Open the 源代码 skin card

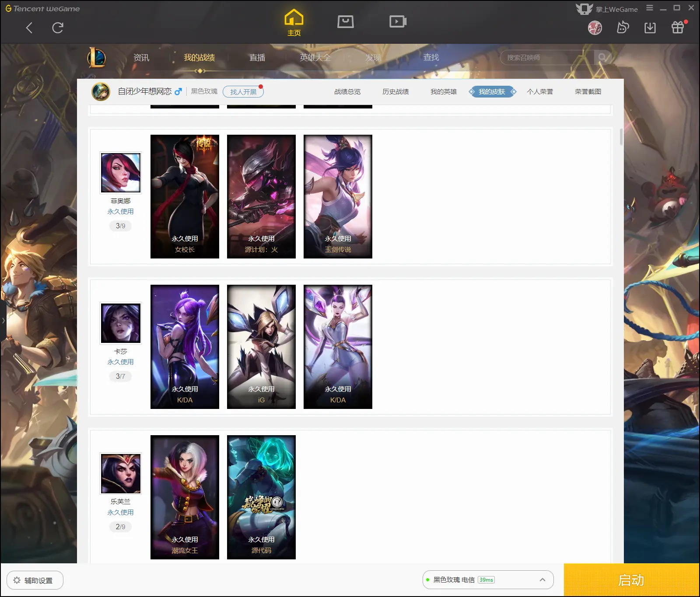pos(261,497)
